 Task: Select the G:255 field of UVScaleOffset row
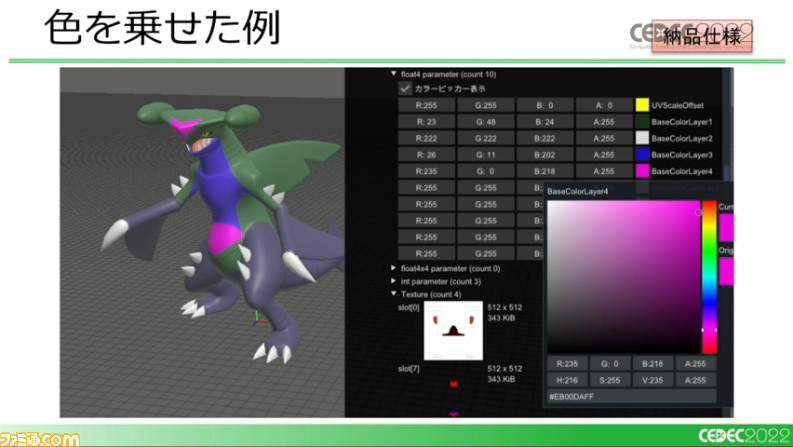pyautogui.click(x=486, y=105)
